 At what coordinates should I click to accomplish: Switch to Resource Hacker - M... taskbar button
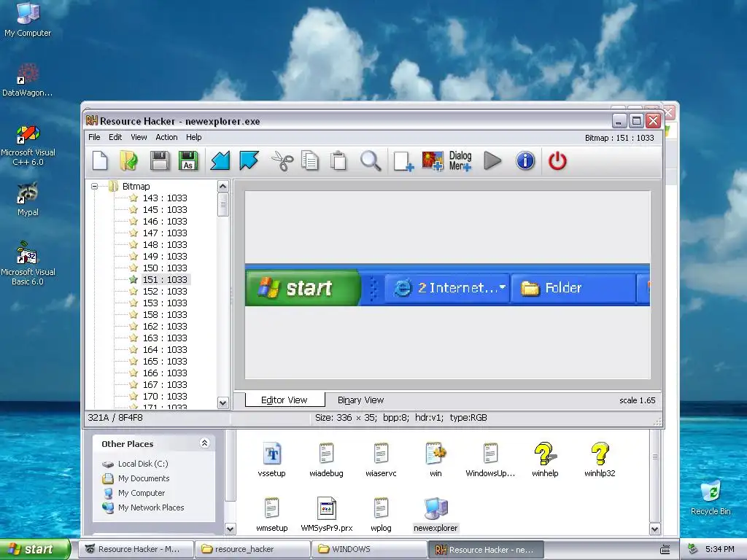[x=136, y=549]
